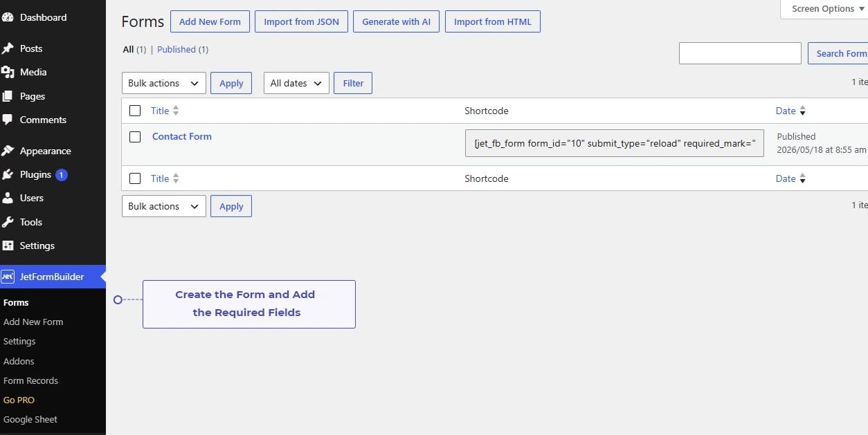Viewport: 868px width, 435px height.
Task: Open the All dates filter dropdown
Action: pos(296,83)
